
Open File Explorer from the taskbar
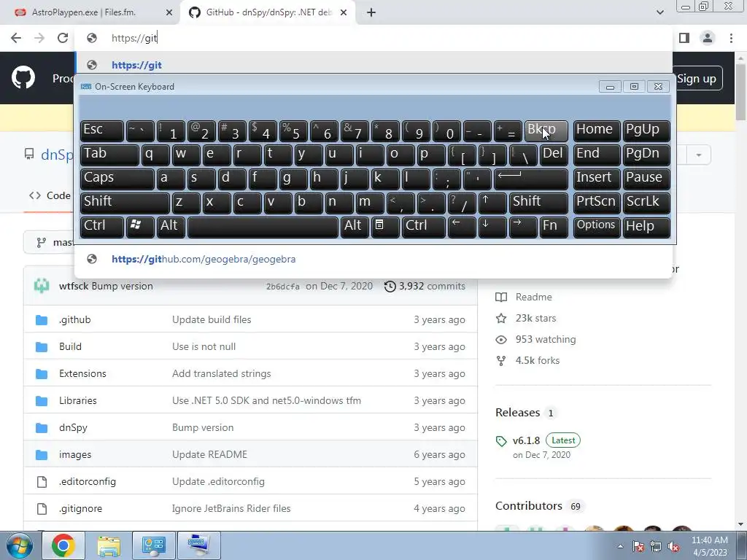(109, 545)
